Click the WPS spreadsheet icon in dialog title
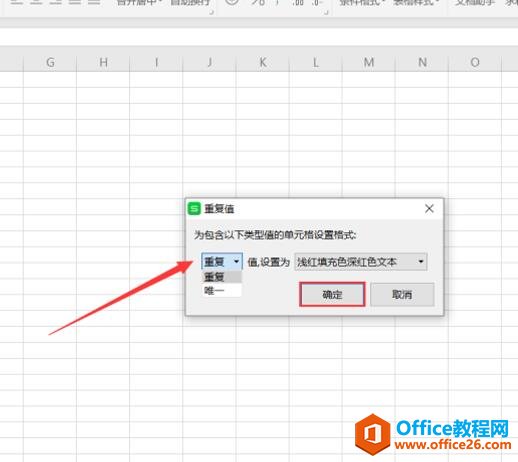 (x=194, y=209)
